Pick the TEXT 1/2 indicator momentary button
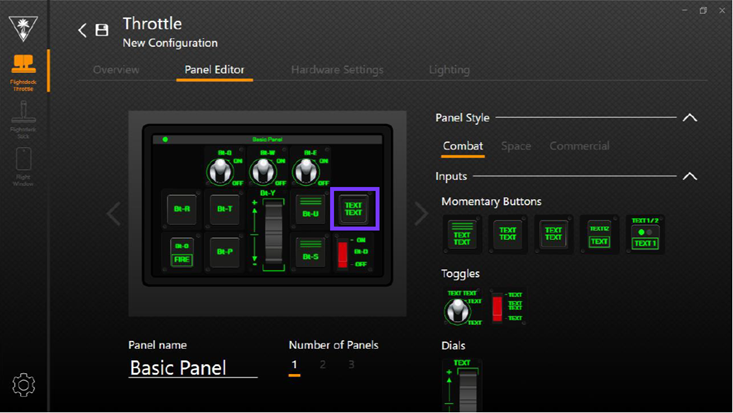This screenshot has height=413, width=733. (645, 234)
